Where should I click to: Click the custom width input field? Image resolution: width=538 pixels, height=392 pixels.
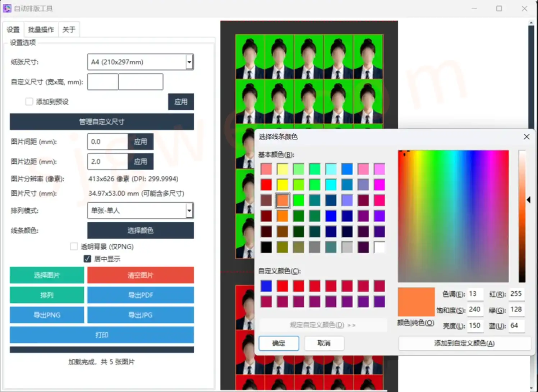[x=103, y=82]
